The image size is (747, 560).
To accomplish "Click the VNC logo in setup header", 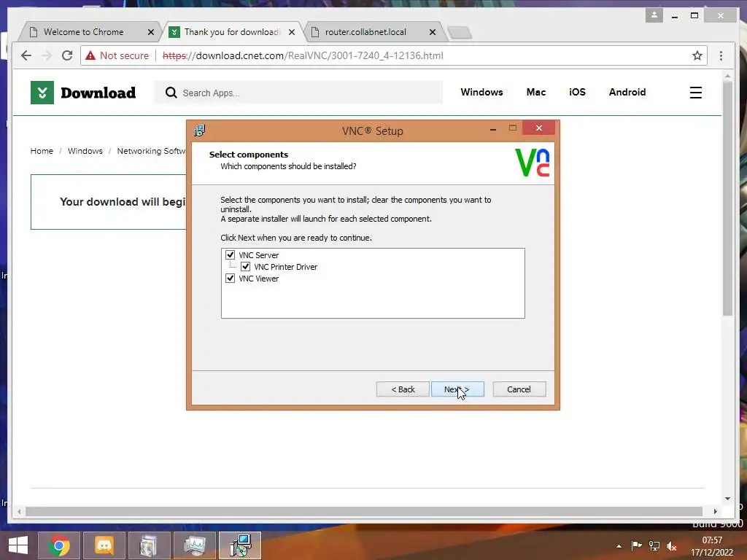I will [x=533, y=163].
